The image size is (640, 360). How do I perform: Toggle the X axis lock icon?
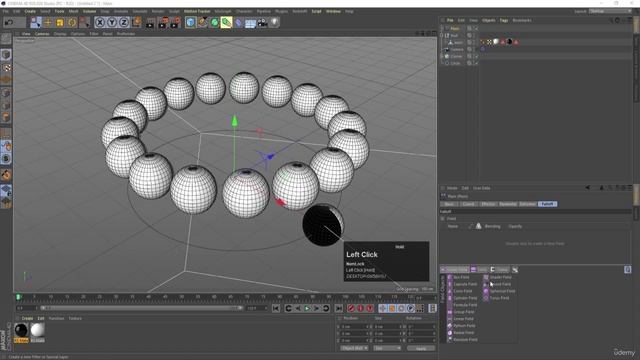point(100,22)
